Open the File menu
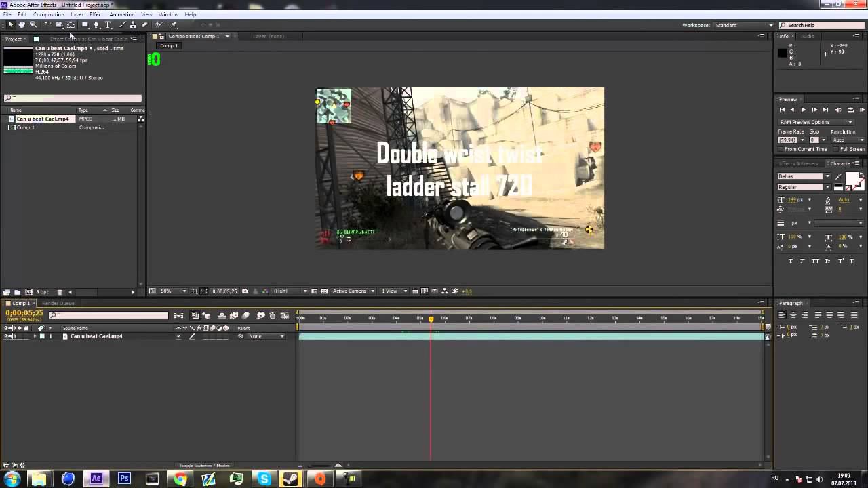868x488 pixels. click(7, 14)
